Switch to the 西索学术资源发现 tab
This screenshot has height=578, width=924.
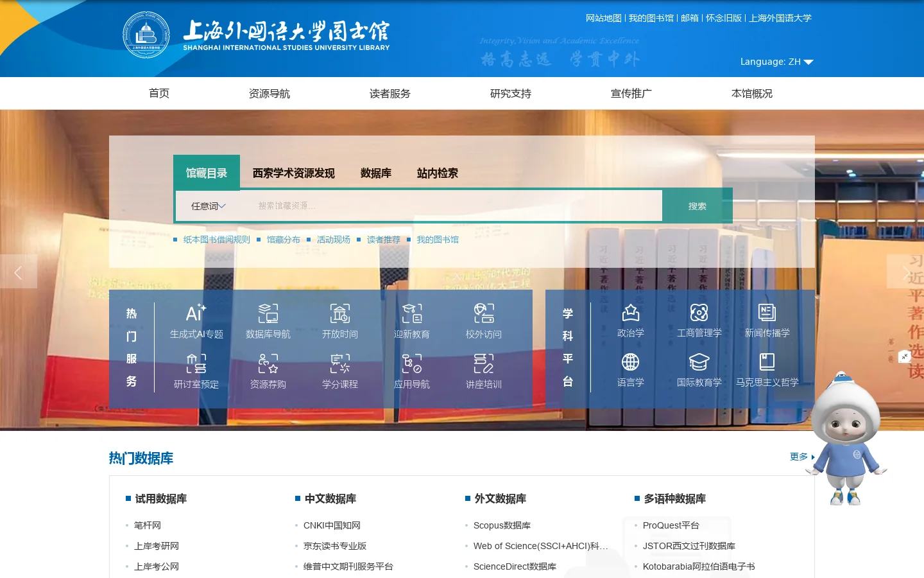[x=294, y=173]
